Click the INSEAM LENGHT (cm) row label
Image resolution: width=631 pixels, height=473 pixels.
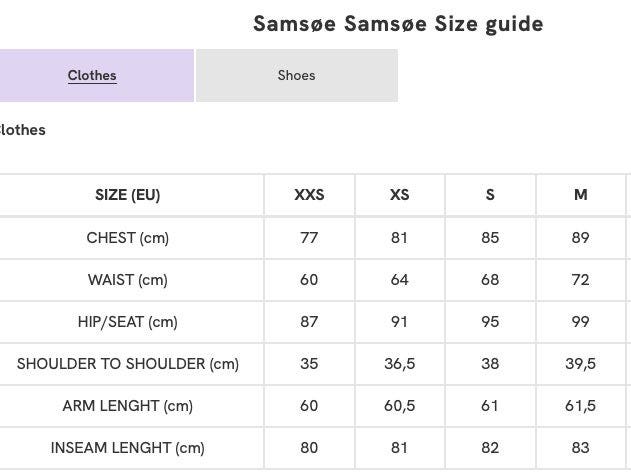pos(128,448)
